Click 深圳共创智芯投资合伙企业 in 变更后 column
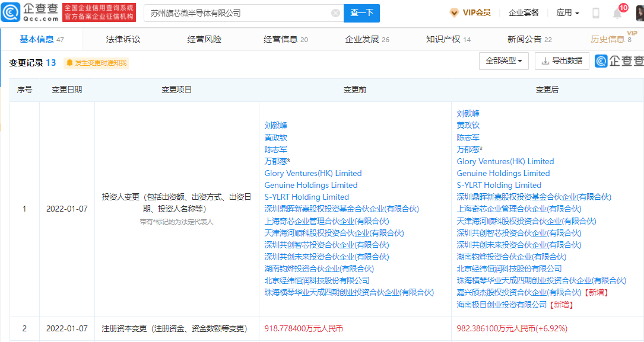Image resolution: width=644 pixels, height=342 pixels. 519,233
